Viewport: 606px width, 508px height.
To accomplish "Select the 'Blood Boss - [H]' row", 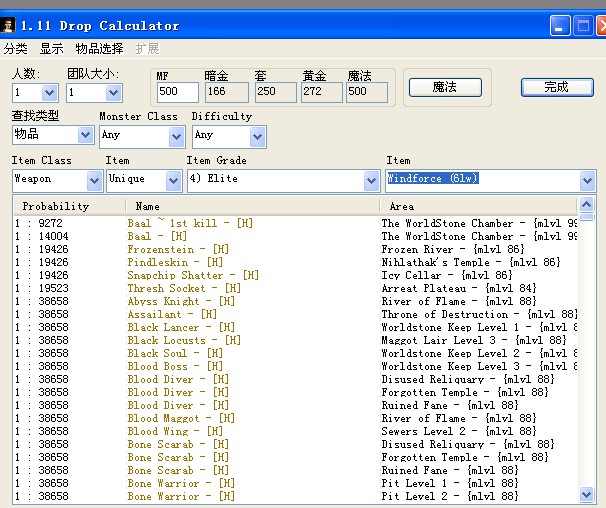I will click(x=296, y=366).
